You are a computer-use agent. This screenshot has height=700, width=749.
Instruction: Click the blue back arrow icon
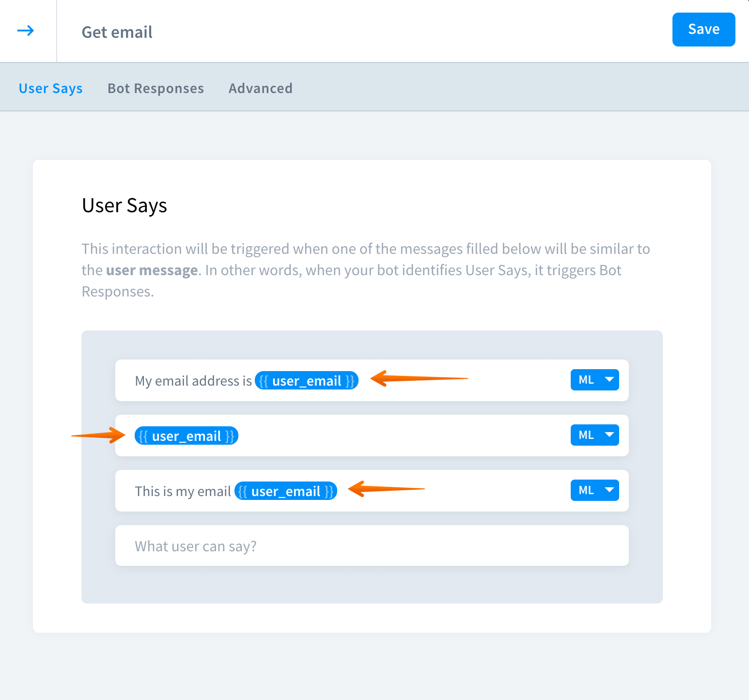click(26, 31)
